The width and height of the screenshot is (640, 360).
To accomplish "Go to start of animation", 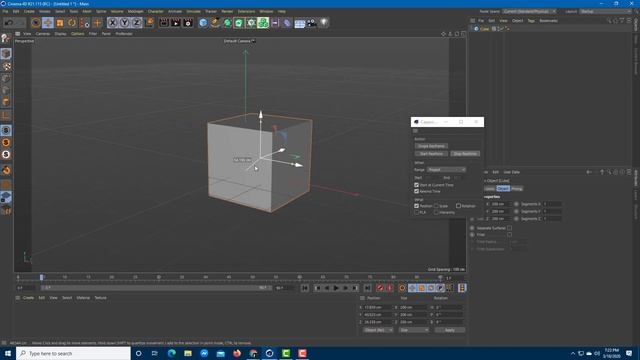I will tap(304, 288).
